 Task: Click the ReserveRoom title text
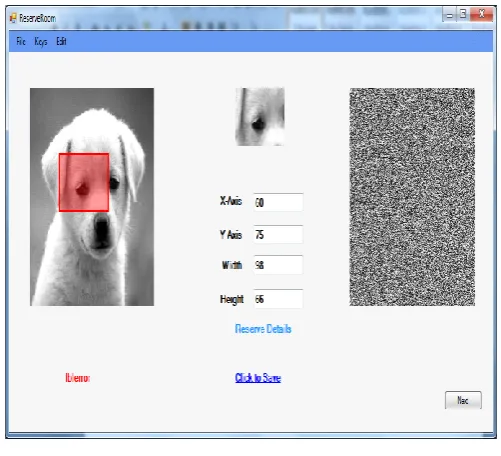(x=37, y=18)
